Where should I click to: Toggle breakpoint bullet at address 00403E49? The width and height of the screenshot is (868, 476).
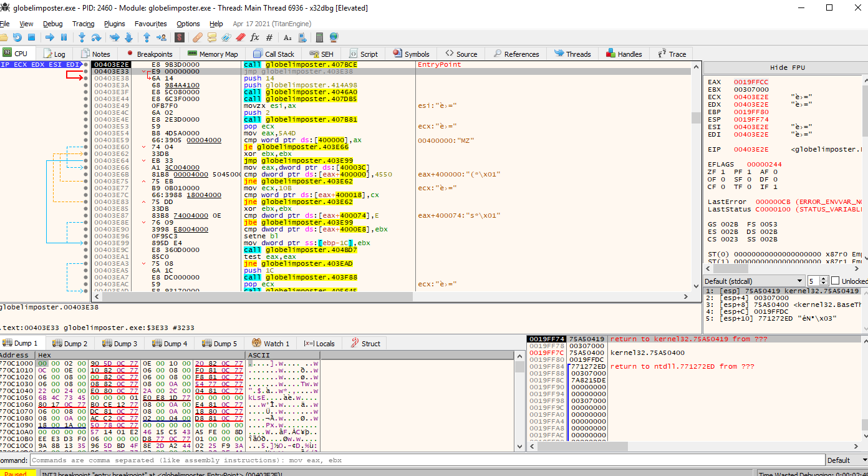click(85, 106)
